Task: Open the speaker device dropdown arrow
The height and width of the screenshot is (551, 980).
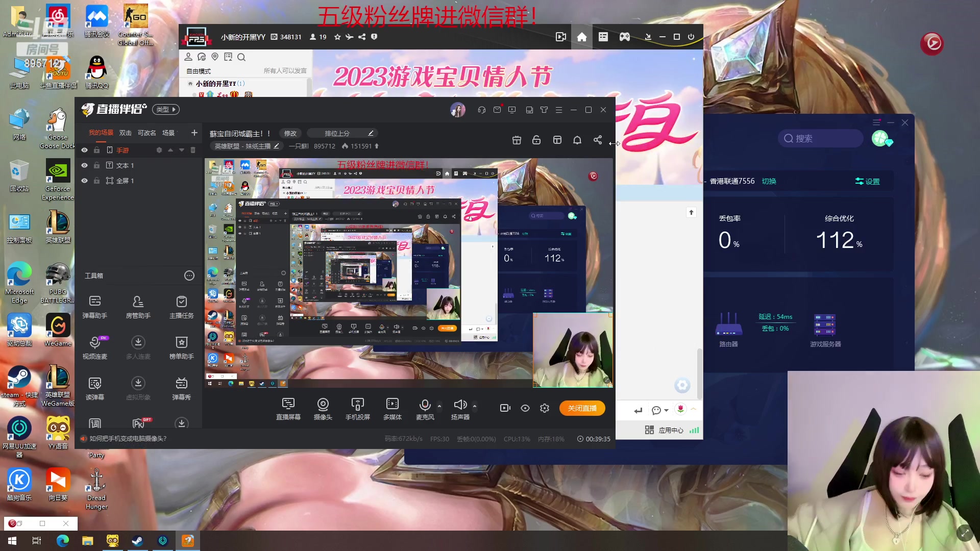Action: click(474, 406)
